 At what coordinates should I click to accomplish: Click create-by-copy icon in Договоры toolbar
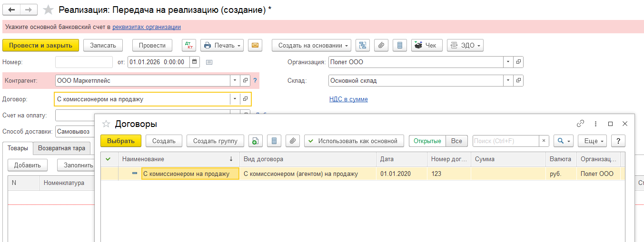(256, 141)
